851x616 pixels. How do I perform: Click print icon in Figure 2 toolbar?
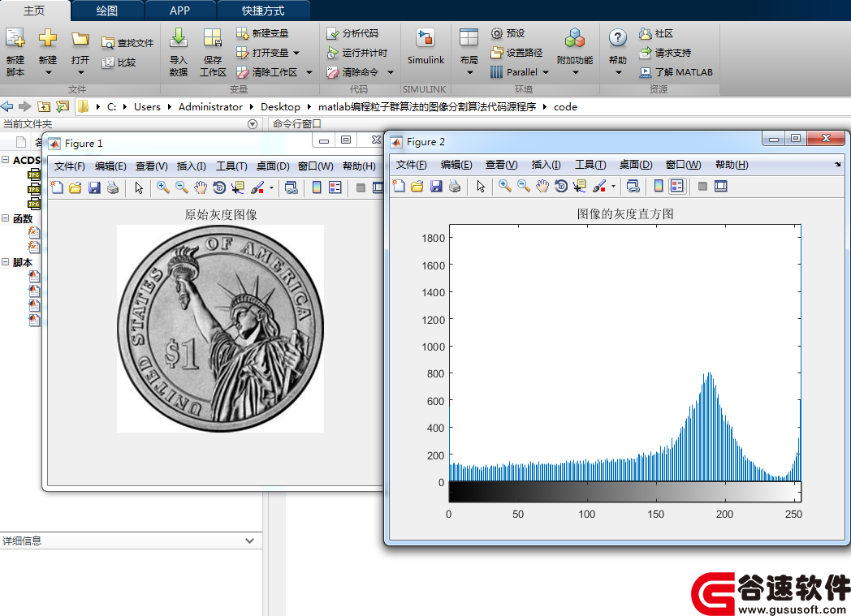(x=454, y=187)
